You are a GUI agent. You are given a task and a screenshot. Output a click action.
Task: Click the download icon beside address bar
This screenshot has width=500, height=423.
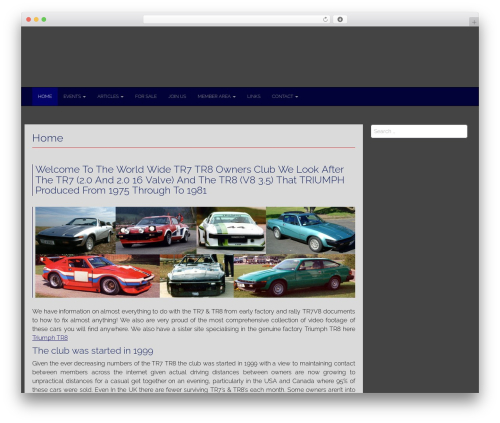pos(340,19)
